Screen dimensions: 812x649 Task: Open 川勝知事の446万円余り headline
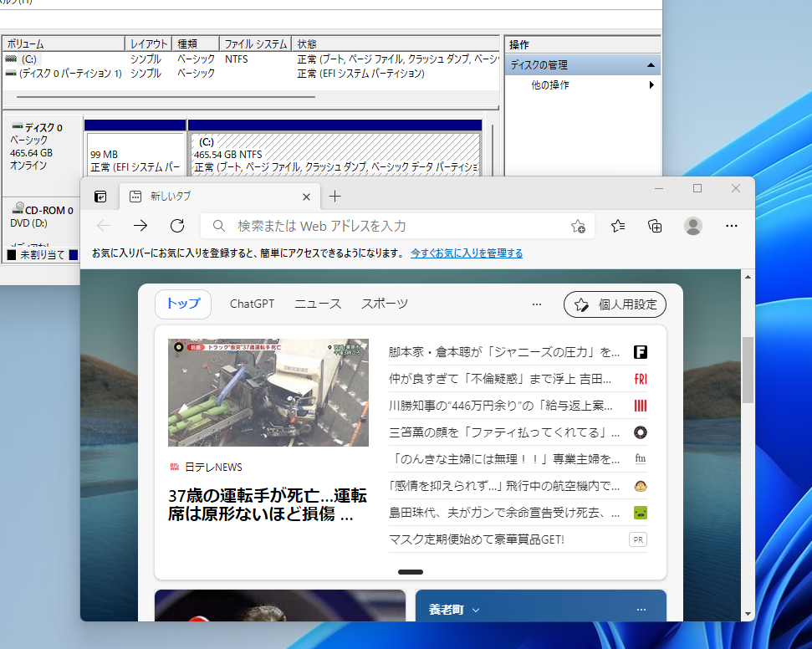(501, 406)
